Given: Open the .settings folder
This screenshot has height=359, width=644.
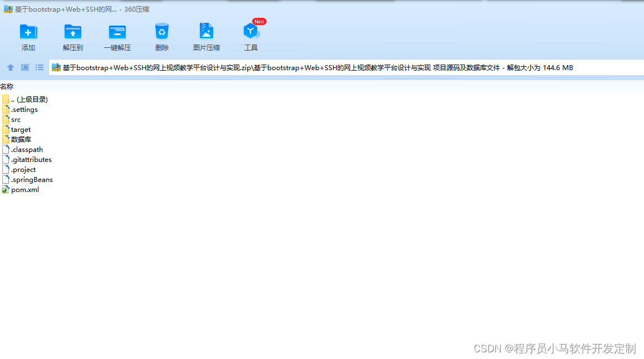Looking at the screenshot, I should (24, 109).
